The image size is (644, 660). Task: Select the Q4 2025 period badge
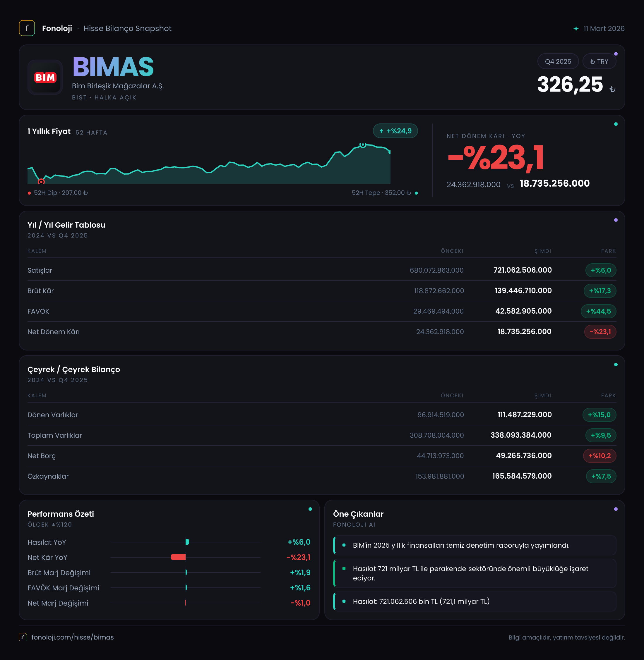(x=558, y=61)
